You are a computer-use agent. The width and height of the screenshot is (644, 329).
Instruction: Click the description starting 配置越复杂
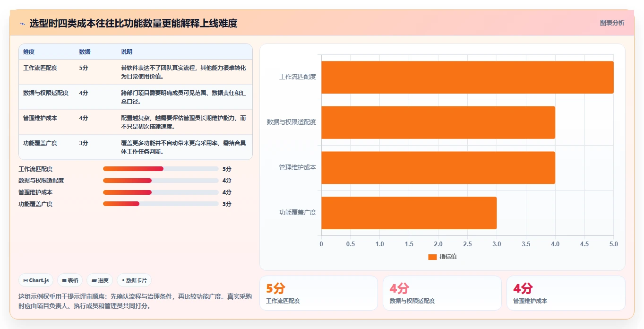pos(184,122)
